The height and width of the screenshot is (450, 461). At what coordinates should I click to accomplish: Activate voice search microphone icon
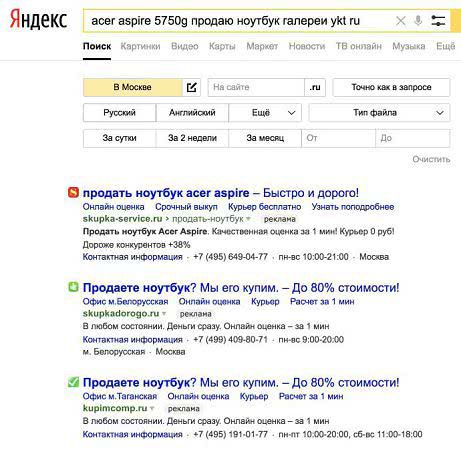[418, 21]
